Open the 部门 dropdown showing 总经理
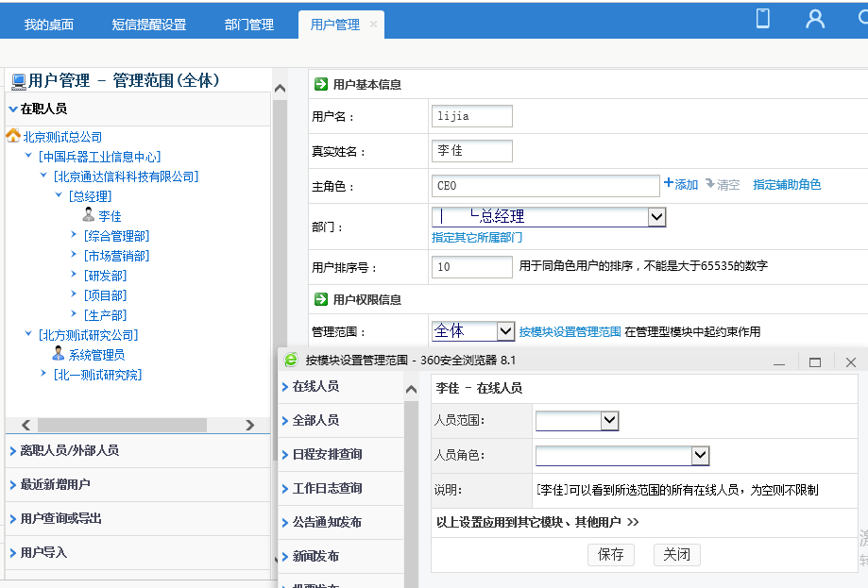 pyautogui.click(x=657, y=217)
